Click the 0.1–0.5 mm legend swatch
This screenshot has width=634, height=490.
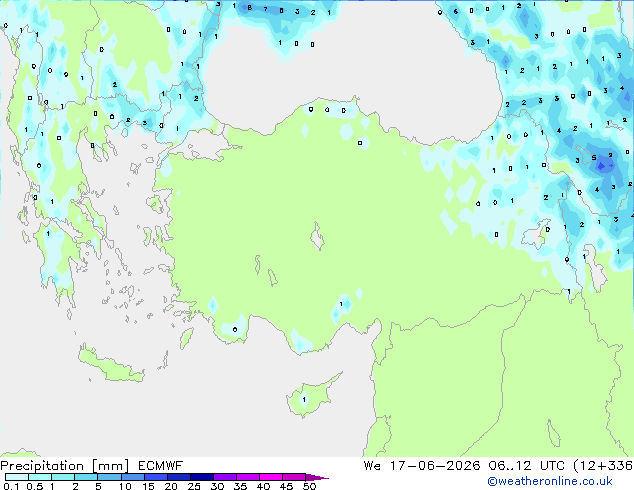tap(17, 477)
